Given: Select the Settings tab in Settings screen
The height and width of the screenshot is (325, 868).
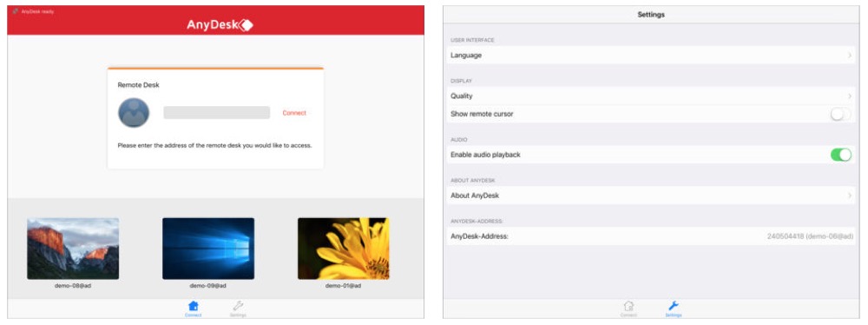Looking at the screenshot, I should pyautogui.click(x=674, y=308).
